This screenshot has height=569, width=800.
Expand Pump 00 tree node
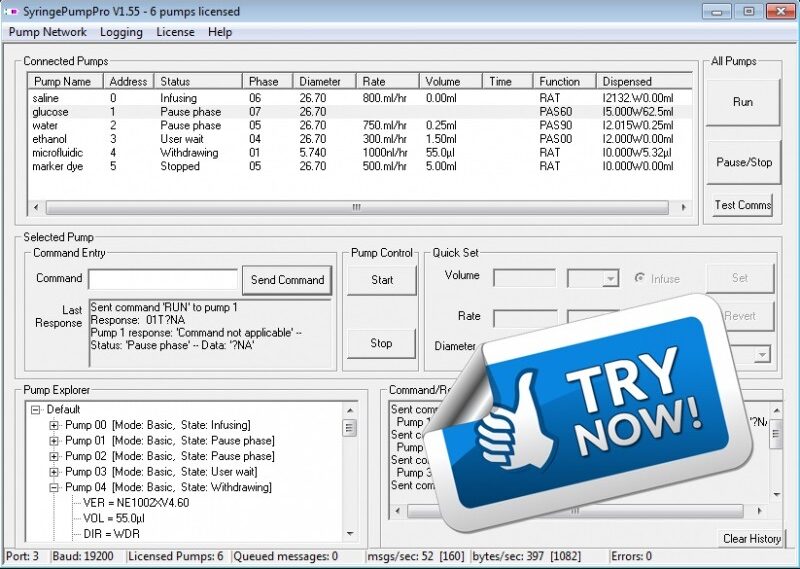pyautogui.click(x=54, y=425)
